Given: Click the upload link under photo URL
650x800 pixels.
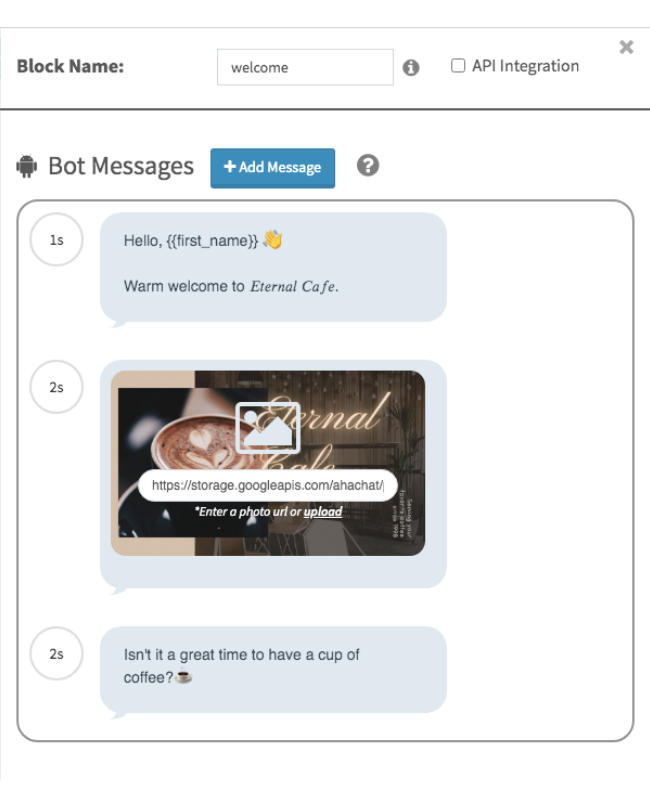Looking at the screenshot, I should (322, 511).
